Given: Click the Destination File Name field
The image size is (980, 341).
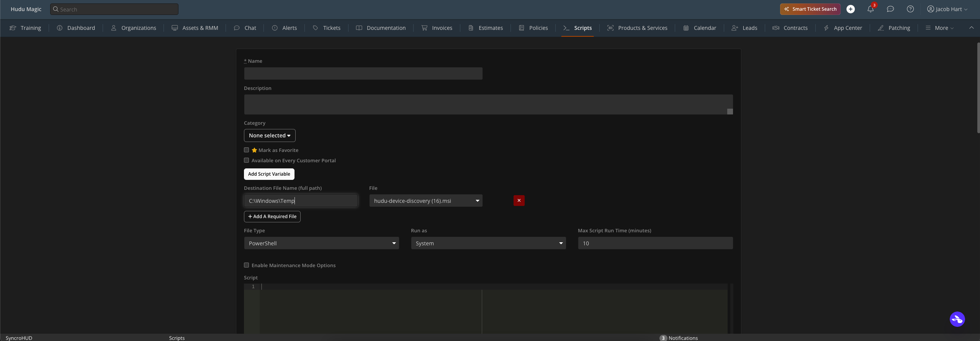Looking at the screenshot, I should coord(301,201).
